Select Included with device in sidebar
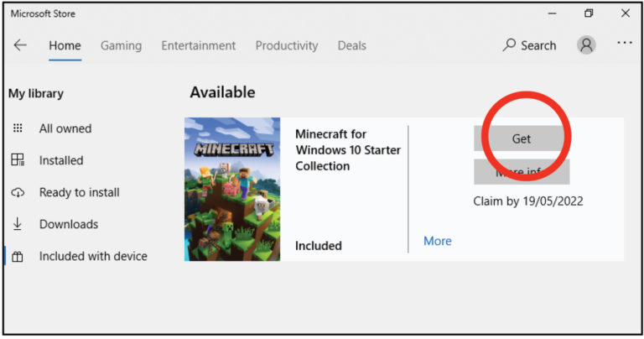Image resolution: width=644 pixels, height=339 pixels. 92,256
